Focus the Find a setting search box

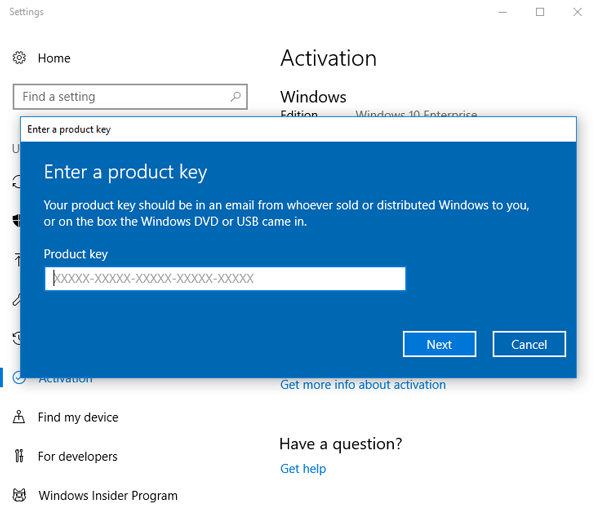click(130, 97)
